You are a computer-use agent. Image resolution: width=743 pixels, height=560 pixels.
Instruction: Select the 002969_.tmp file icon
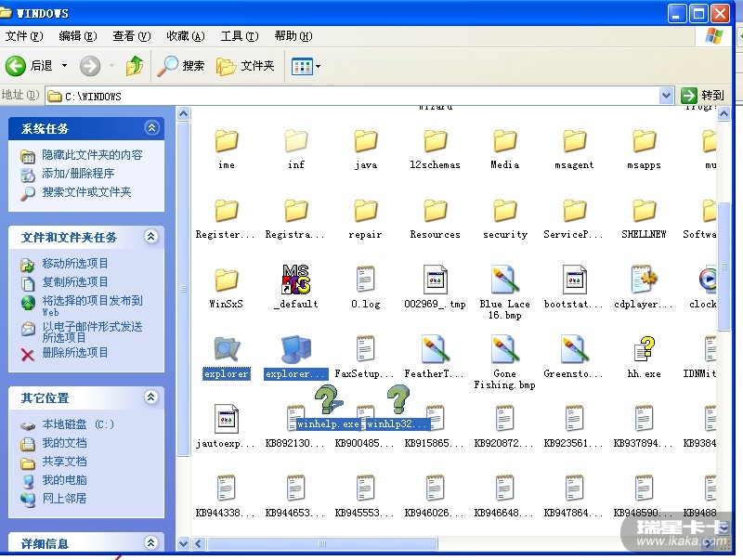point(435,280)
